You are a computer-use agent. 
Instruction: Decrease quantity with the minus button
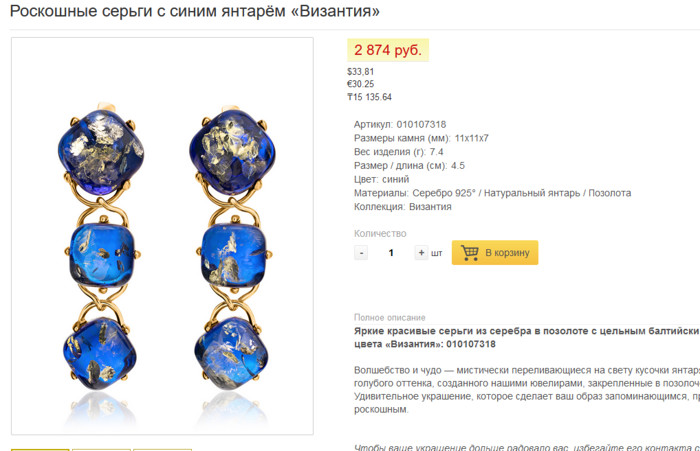(361, 253)
